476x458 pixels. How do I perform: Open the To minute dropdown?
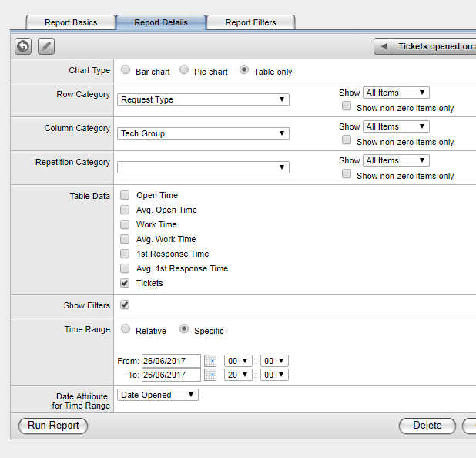point(274,375)
